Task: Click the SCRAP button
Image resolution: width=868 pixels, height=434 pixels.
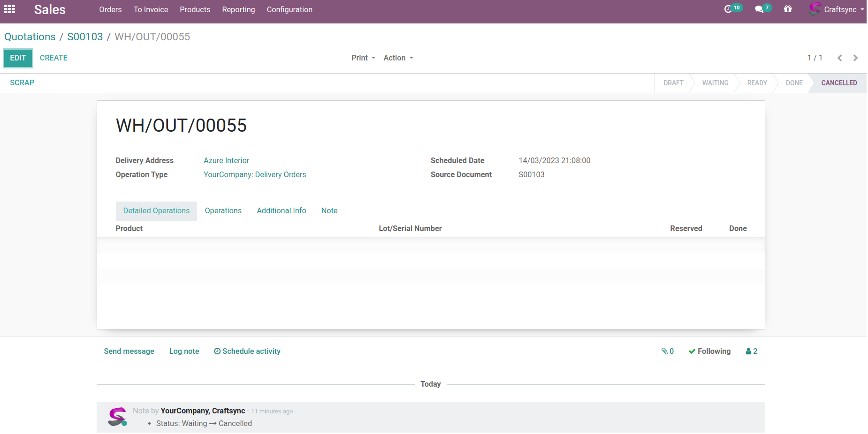Action: (22, 83)
